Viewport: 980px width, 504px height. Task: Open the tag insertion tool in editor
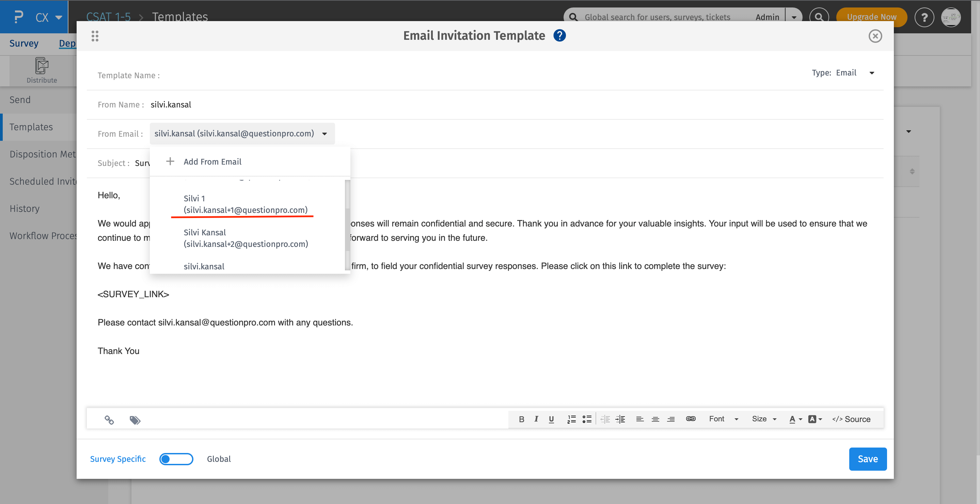(135, 420)
